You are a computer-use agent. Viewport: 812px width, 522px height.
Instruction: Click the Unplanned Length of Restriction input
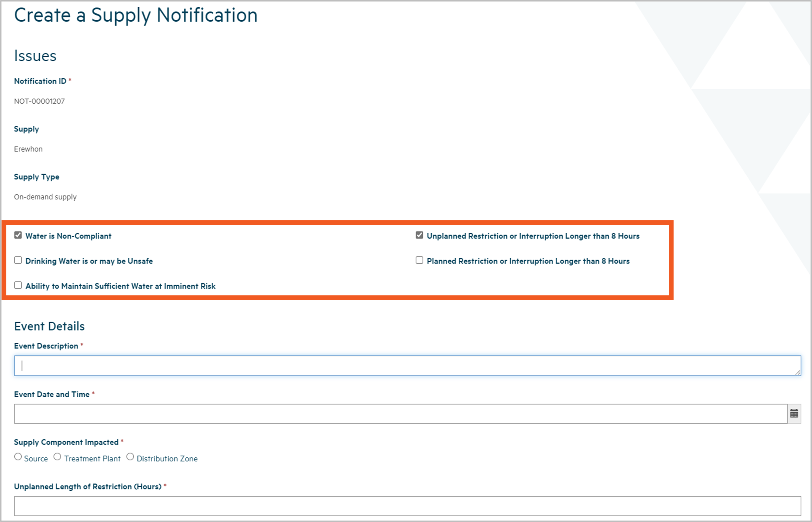(x=407, y=506)
